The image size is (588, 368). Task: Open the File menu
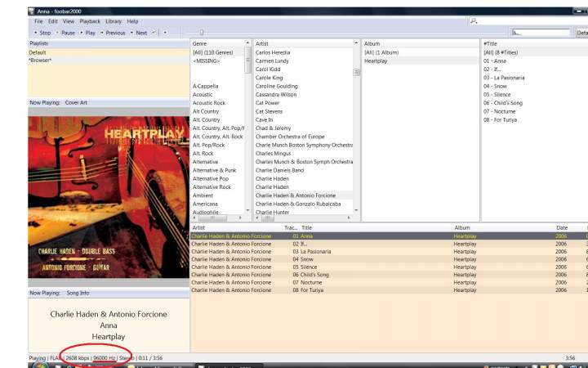click(x=38, y=21)
